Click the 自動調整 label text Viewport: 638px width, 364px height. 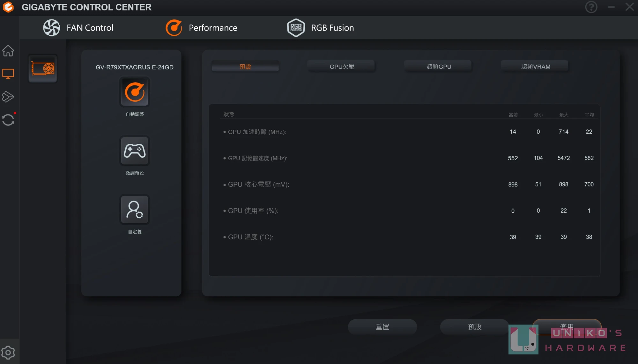coord(135,114)
